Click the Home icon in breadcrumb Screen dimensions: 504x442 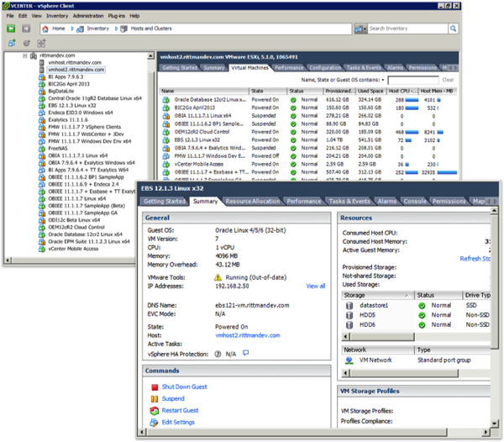tap(45, 29)
